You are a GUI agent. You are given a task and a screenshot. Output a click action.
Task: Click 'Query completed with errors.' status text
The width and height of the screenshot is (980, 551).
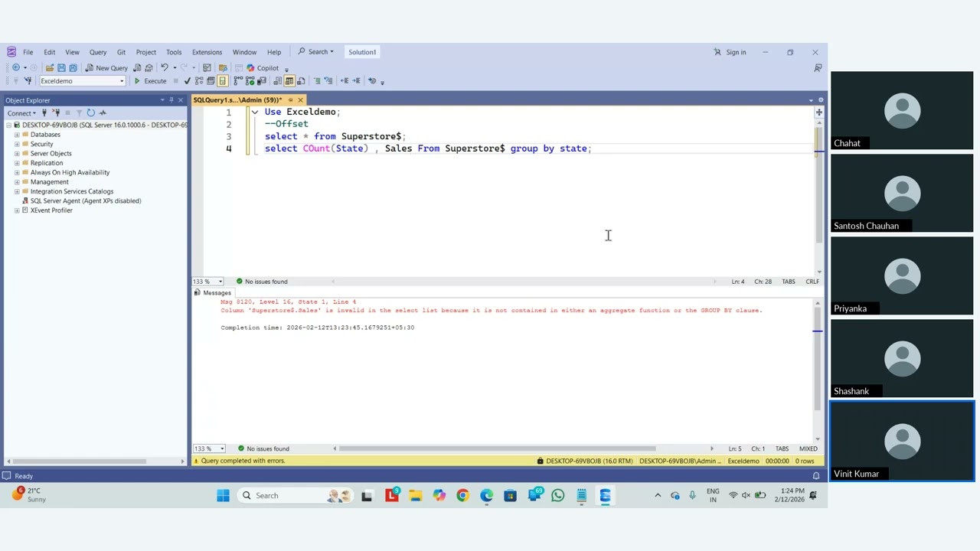click(x=243, y=461)
